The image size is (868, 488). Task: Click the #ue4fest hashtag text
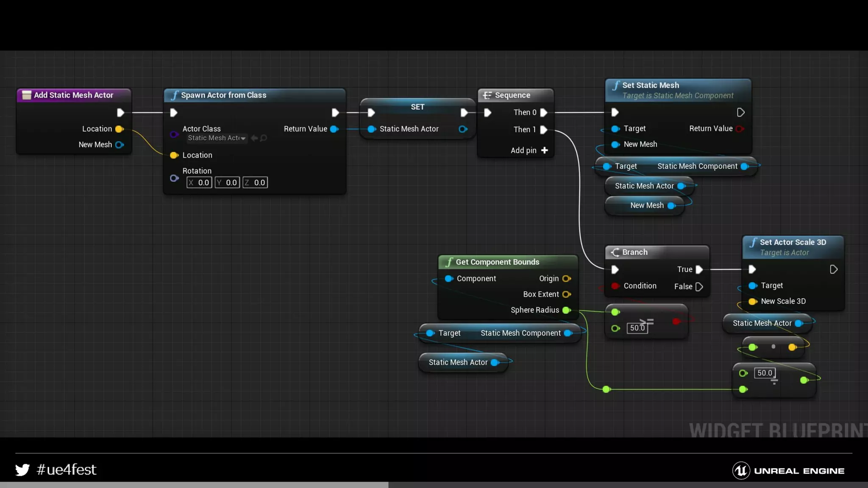tap(67, 470)
